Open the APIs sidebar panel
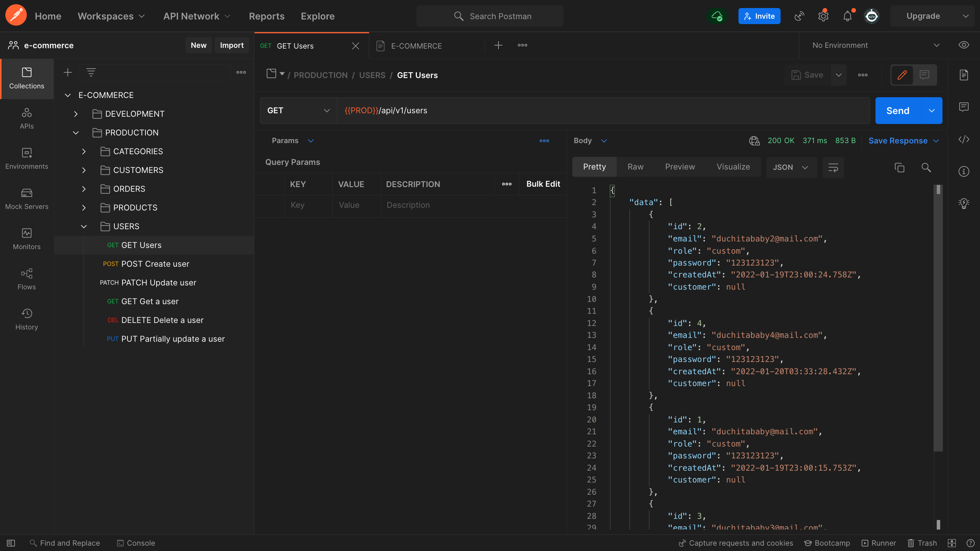The height and width of the screenshot is (551, 980). 27,119
